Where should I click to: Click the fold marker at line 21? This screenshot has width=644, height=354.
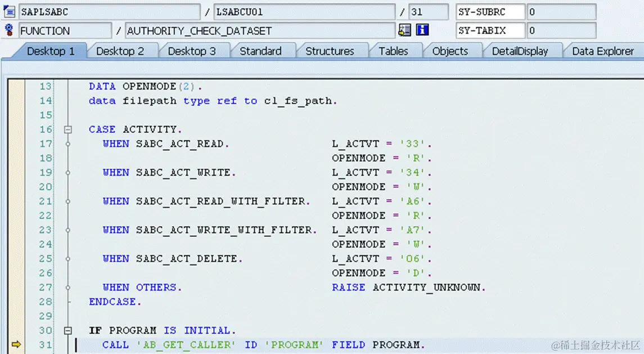point(67,201)
